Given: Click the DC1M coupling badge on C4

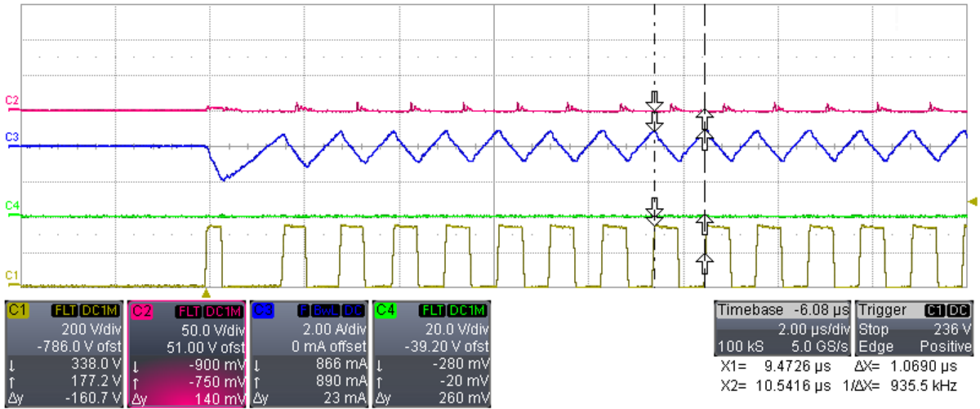Looking at the screenshot, I should tap(468, 310).
